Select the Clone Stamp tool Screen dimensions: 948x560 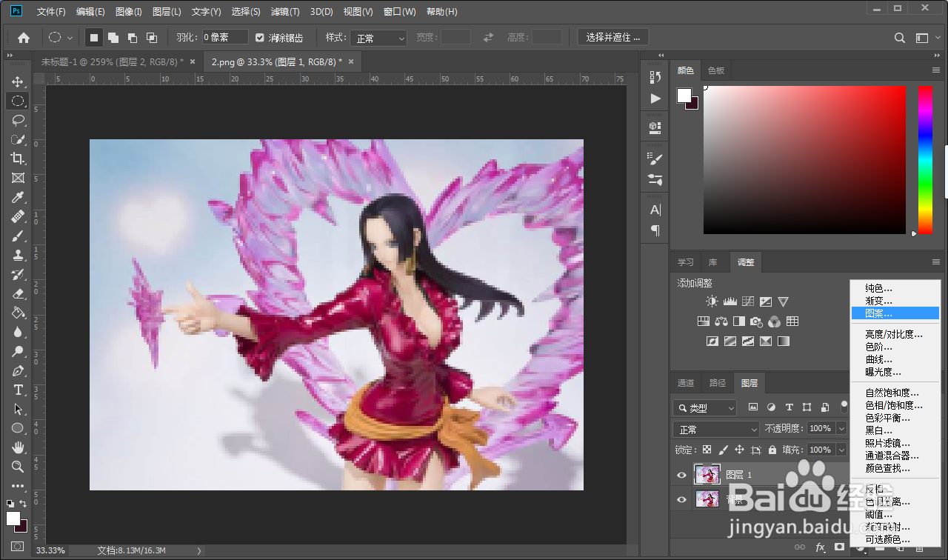17,255
